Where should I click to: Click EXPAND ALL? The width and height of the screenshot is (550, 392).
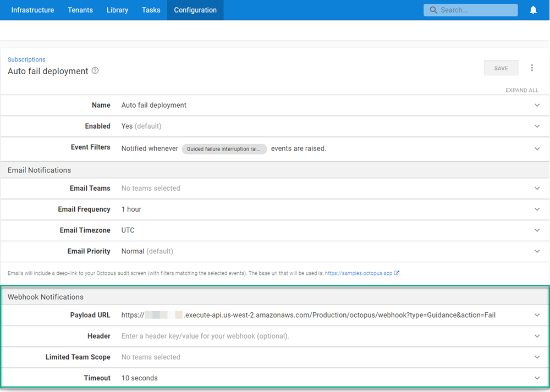521,90
